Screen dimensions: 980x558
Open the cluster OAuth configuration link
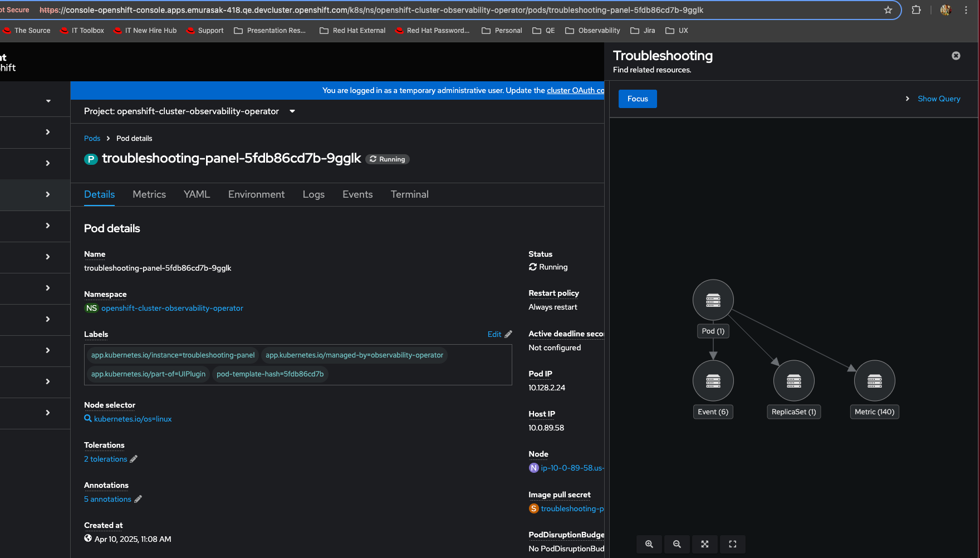click(x=575, y=90)
